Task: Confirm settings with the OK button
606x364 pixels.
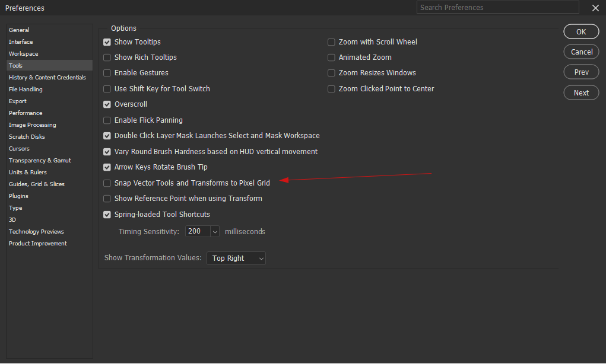Action: click(580, 31)
